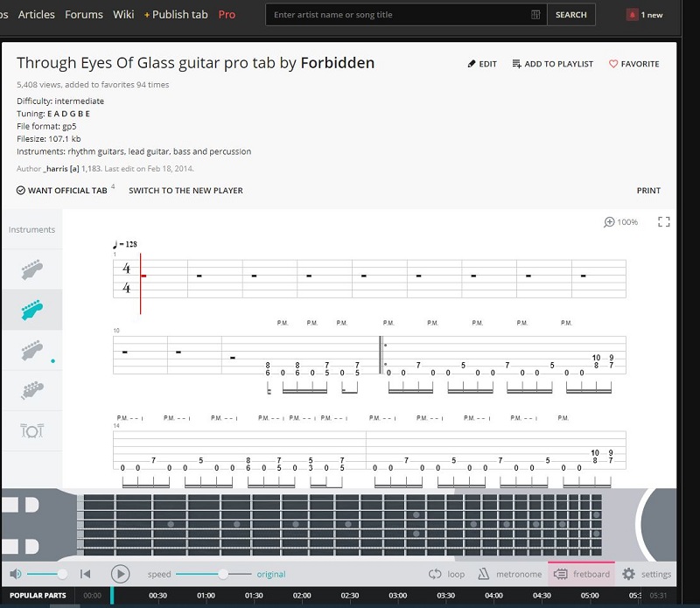
Task: Jump to 01:30 on the timeline
Action: 254,596
